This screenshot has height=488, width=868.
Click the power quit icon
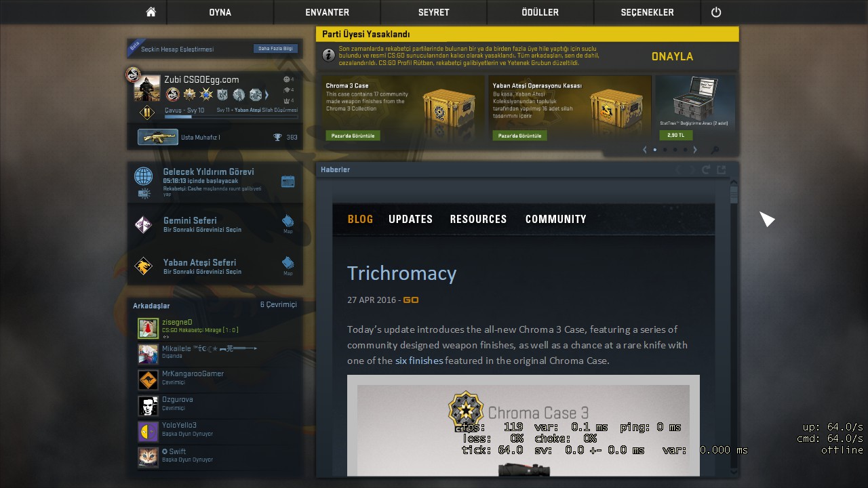tap(716, 12)
